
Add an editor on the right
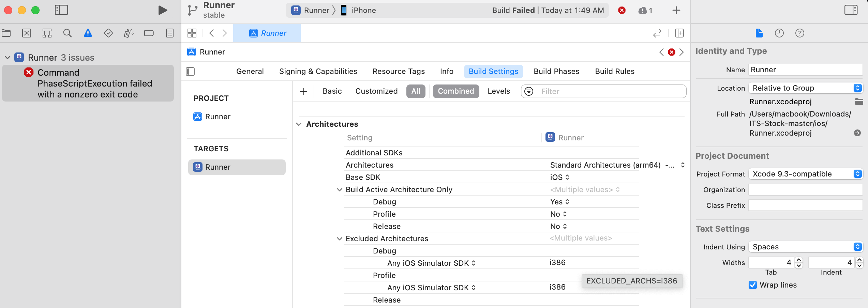pyautogui.click(x=679, y=33)
